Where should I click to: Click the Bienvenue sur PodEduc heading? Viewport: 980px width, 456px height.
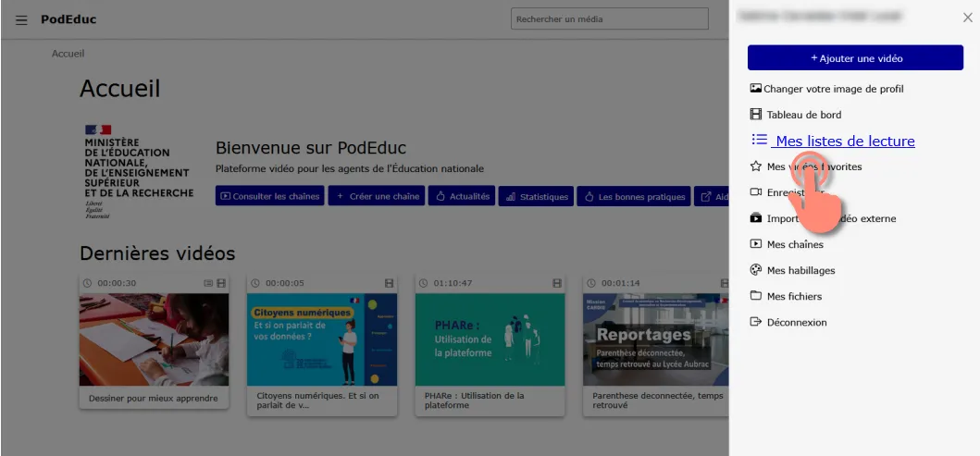click(x=311, y=148)
